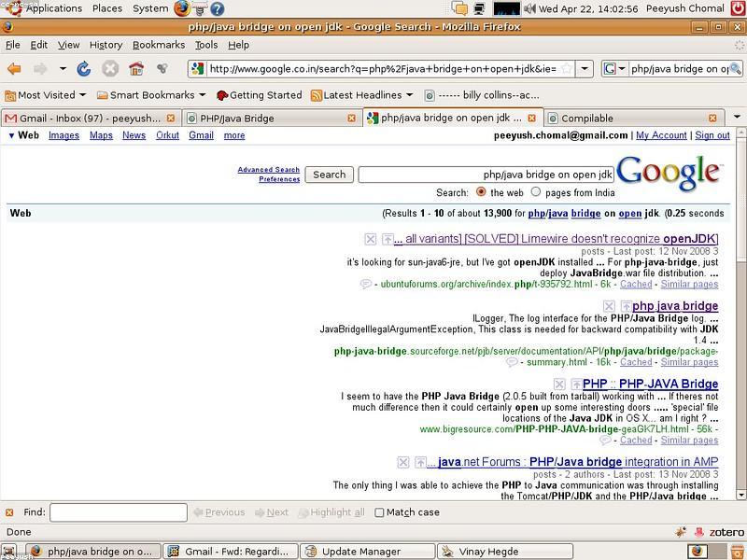The height and width of the screenshot is (560, 747).
Task: Promote the 'php.java.bridge' result with arrow icon
Action: click(x=626, y=306)
